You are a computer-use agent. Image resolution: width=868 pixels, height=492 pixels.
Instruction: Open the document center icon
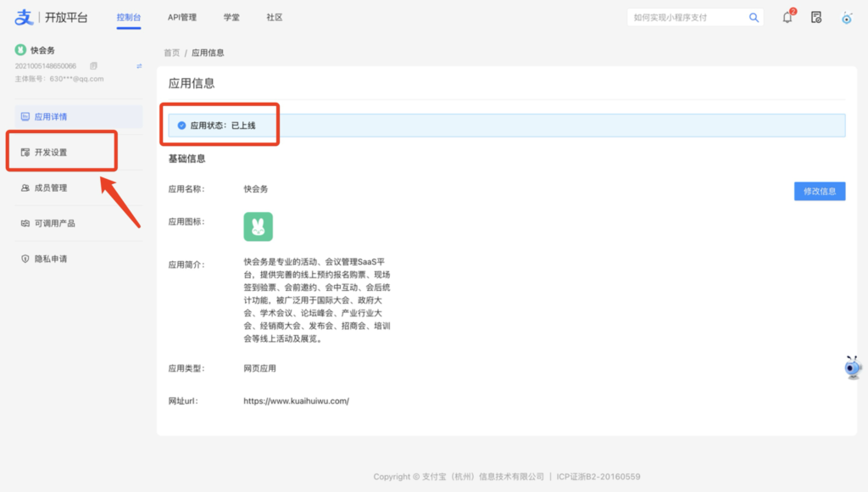click(816, 18)
